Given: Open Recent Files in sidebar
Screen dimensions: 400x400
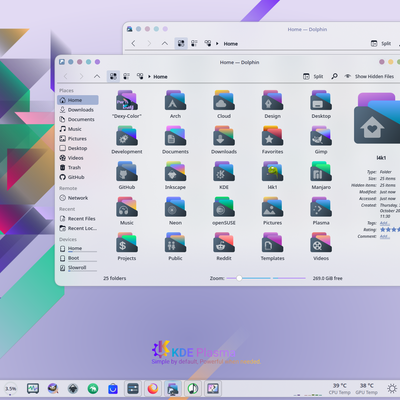Looking at the screenshot, I should [77, 219].
